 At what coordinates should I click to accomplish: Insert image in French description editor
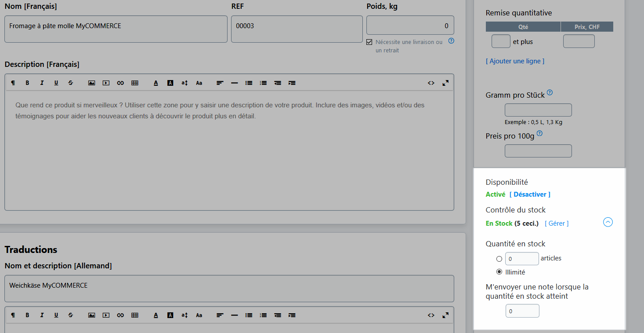pyautogui.click(x=91, y=83)
